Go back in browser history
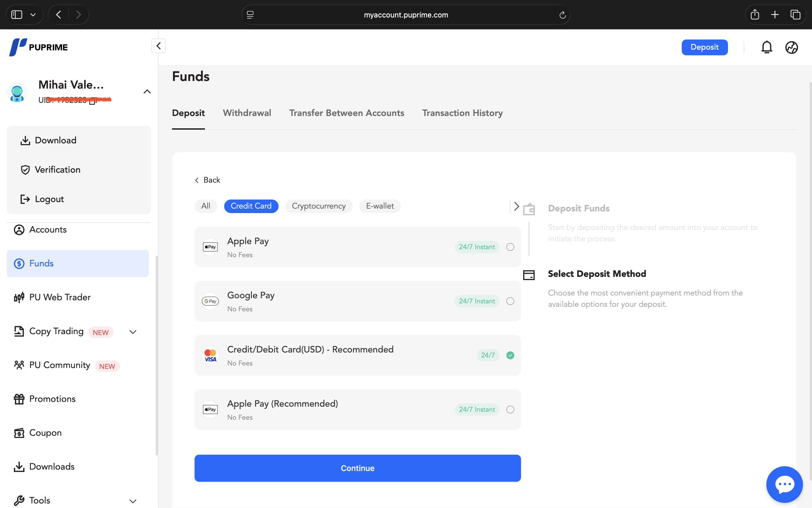Screen dimensions: 812x508 point(59,15)
